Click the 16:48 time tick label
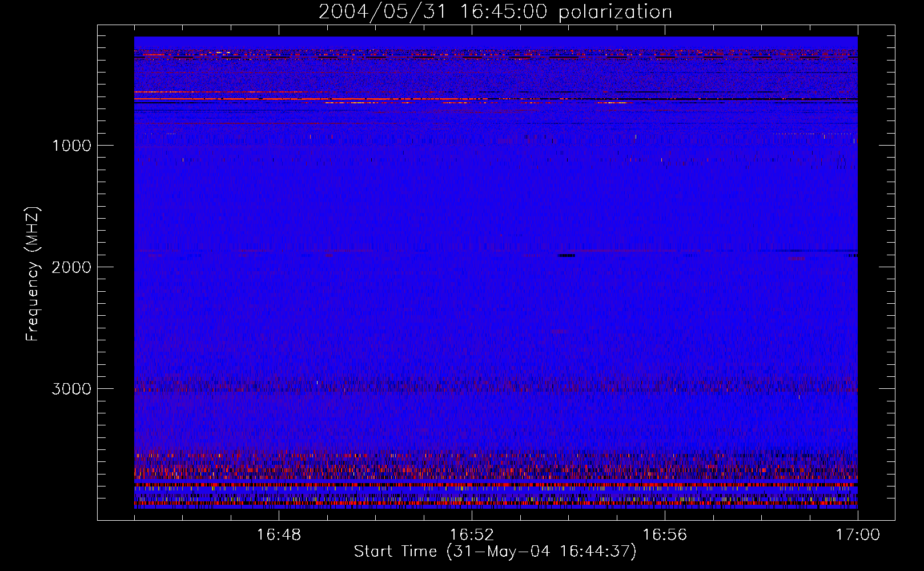The height and width of the screenshot is (571, 924). coord(279,535)
